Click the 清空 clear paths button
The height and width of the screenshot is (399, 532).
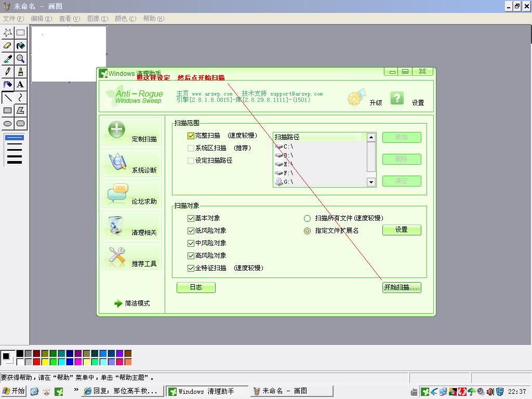(402, 181)
